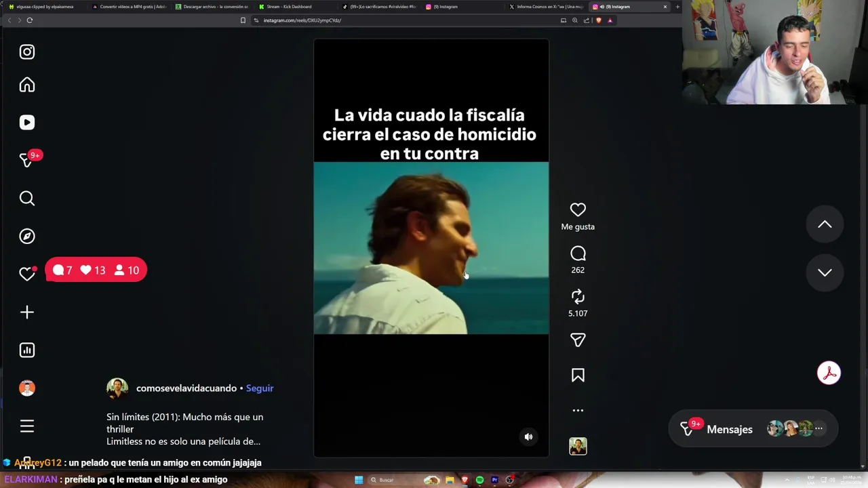This screenshot has width=868, height=488.
Task: Share the reel with paper-plane icon
Action: 578,340
